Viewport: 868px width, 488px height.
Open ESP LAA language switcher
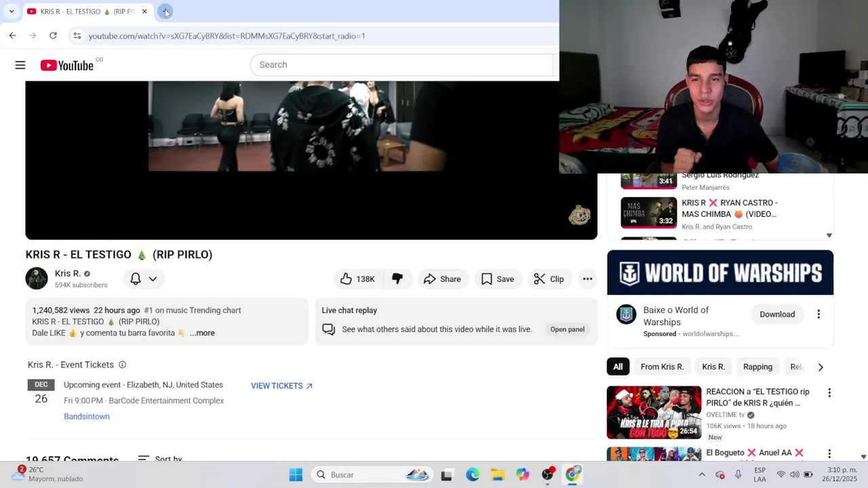click(x=759, y=474)
